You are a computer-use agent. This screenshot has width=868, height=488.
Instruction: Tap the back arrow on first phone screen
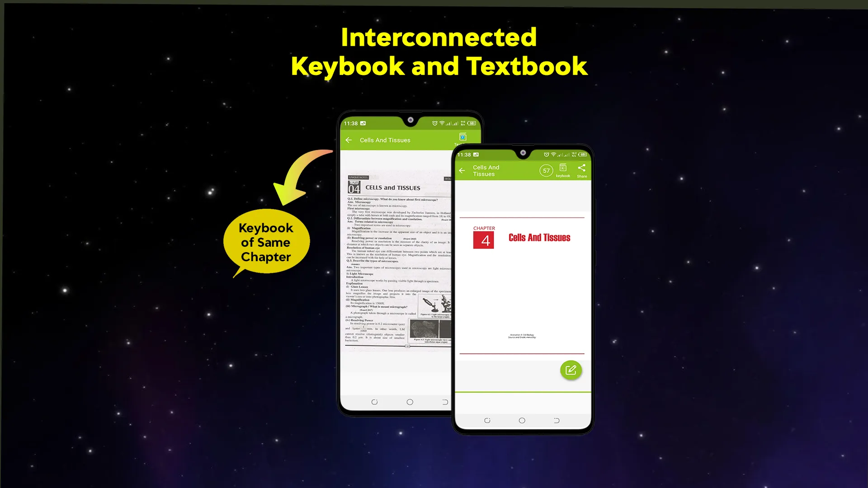(x=350, y=140)
